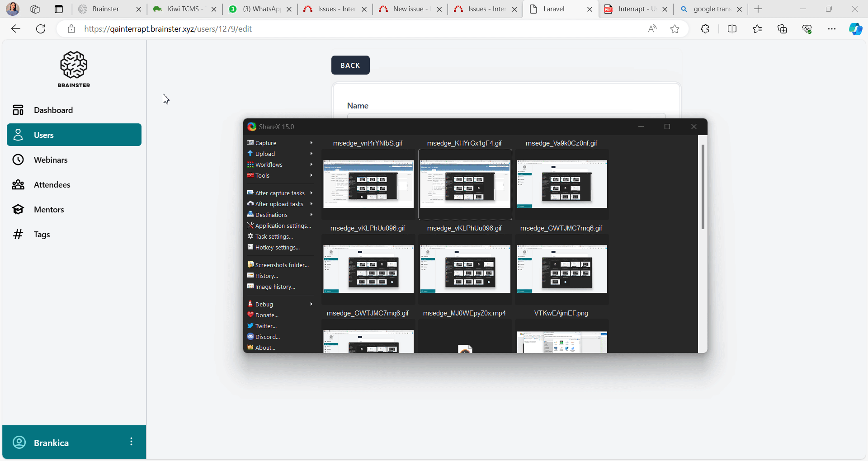
Task: Click the Image history icon
Action: tap(250, 287)
